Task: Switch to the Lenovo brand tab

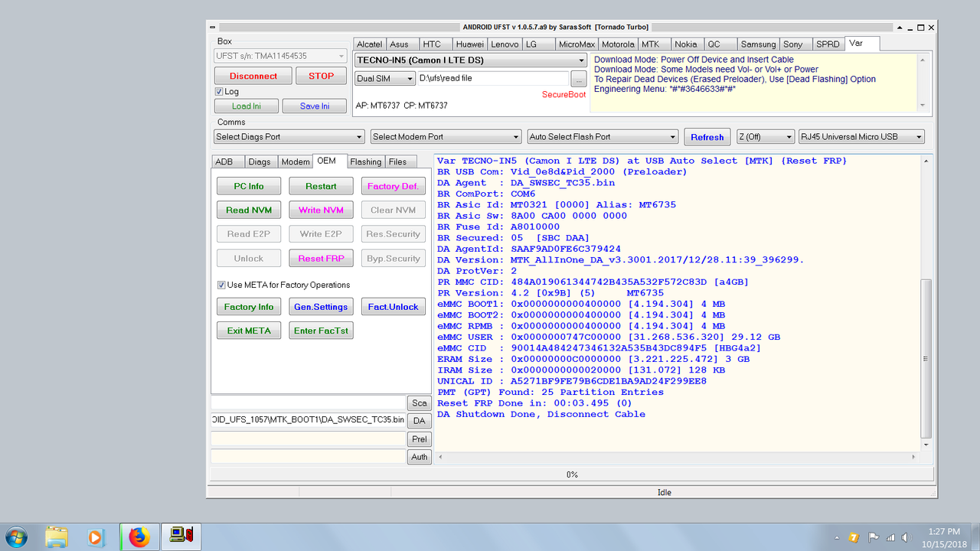Action: [x=505, y=44]
